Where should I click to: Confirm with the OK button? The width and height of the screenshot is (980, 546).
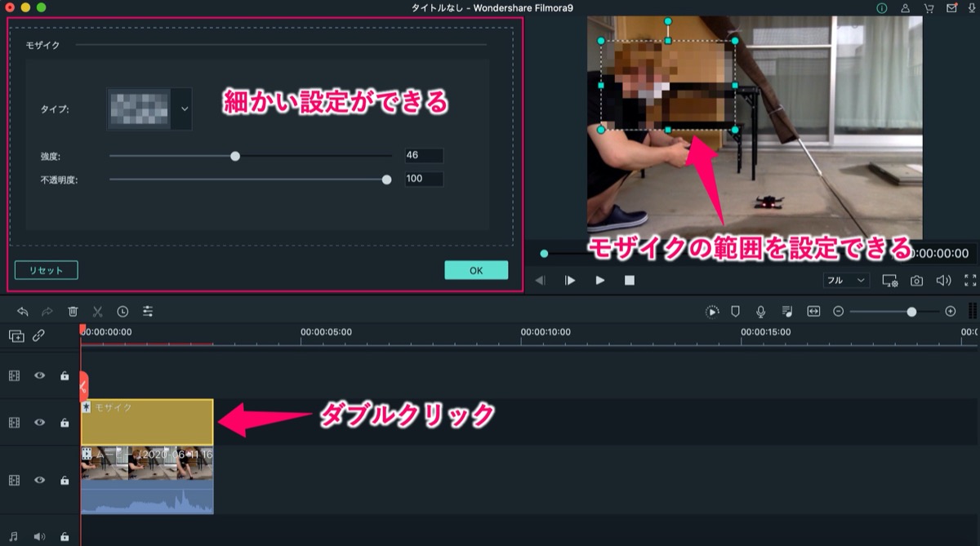pyautogui.click(x=476, y=270)
